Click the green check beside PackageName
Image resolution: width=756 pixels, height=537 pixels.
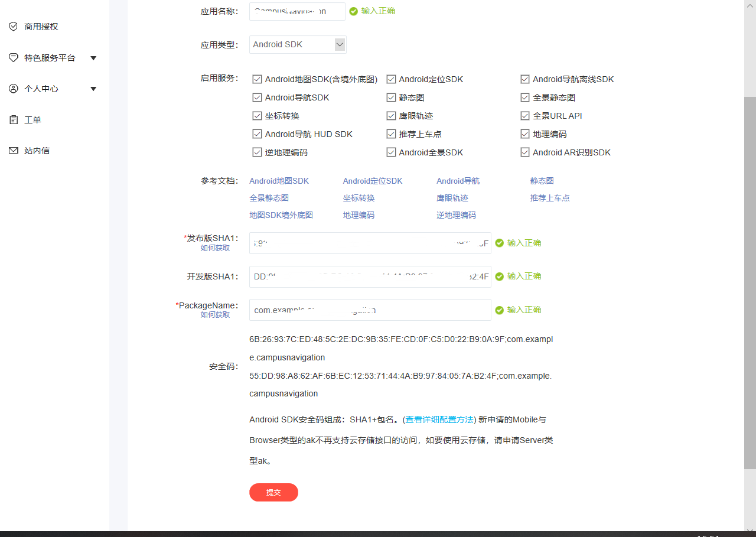498,309
